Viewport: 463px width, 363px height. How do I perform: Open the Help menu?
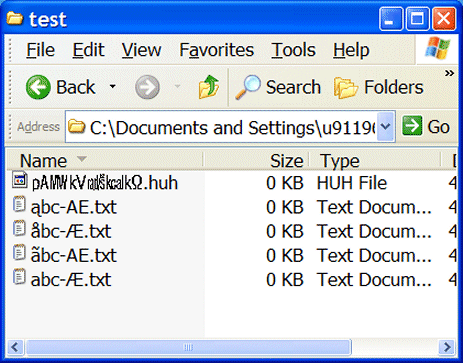[351, 50]
